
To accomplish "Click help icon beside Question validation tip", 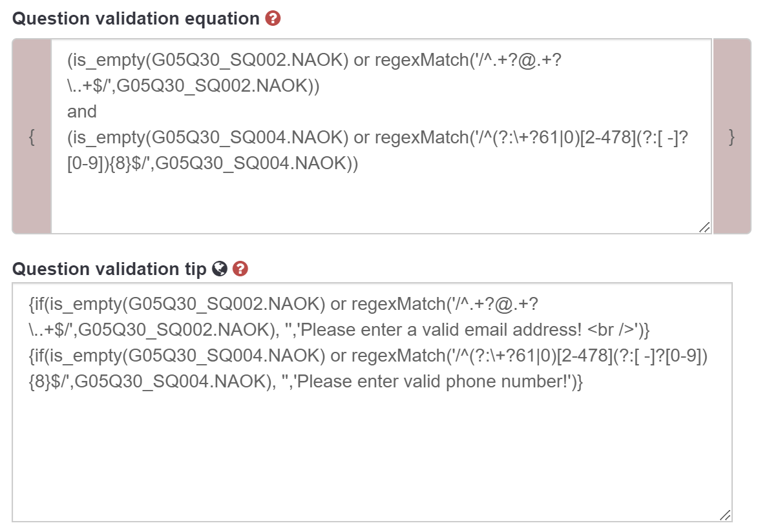I will coord(240,269).
